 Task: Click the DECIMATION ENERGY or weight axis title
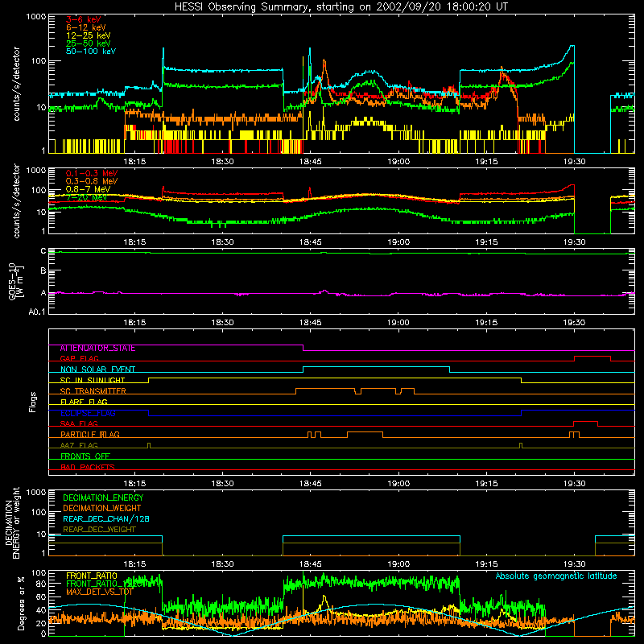[12, 522]
